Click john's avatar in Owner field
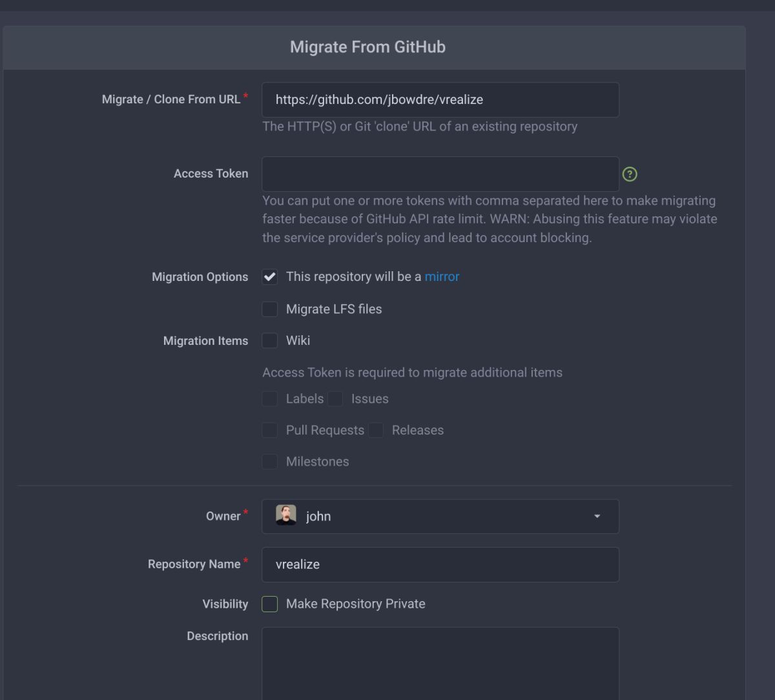This screenshot has height=700, width=775. [285, 515]
